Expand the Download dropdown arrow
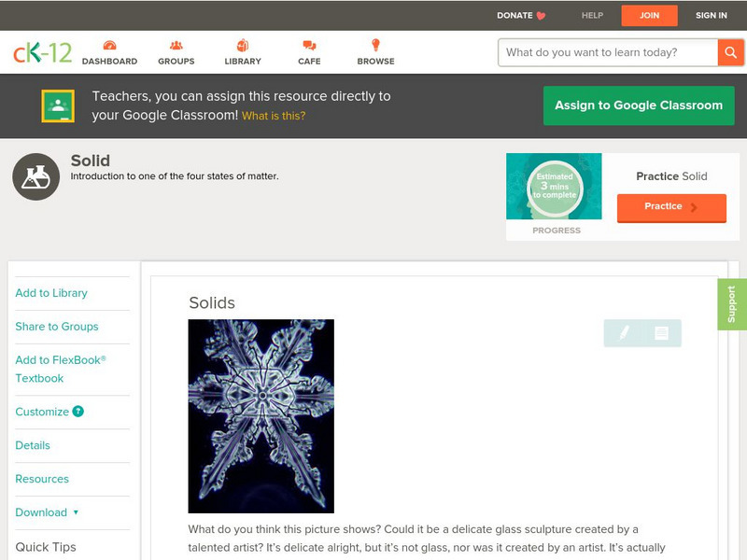Image resolution: width=747 pixels, height=560 pixels. tap(76, 512)
